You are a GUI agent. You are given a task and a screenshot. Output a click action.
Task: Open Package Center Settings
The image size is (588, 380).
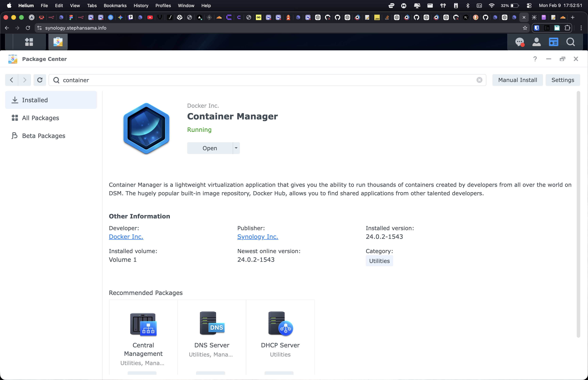(x=563, y=80)
